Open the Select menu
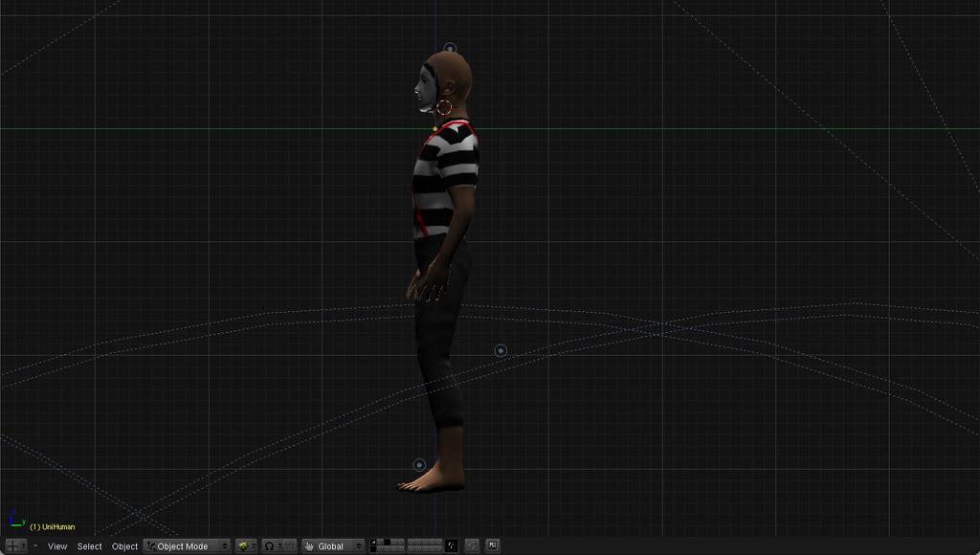Image resolution: width=980 pixels, height=555 pixels. click(89, 546)
